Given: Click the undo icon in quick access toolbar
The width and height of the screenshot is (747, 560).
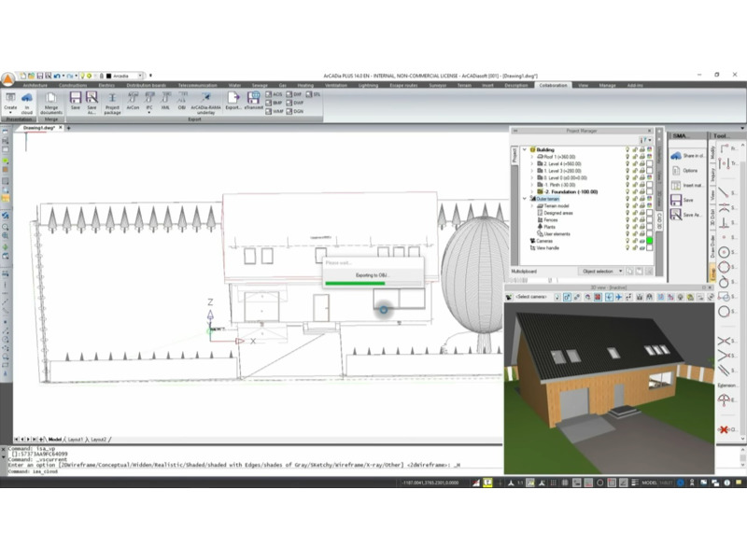Looking at the screenshot, I should 57,76.
